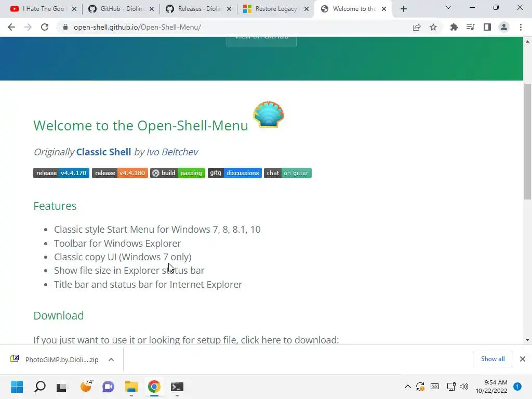Open weather widget showing 74°

tap(86, 387)
